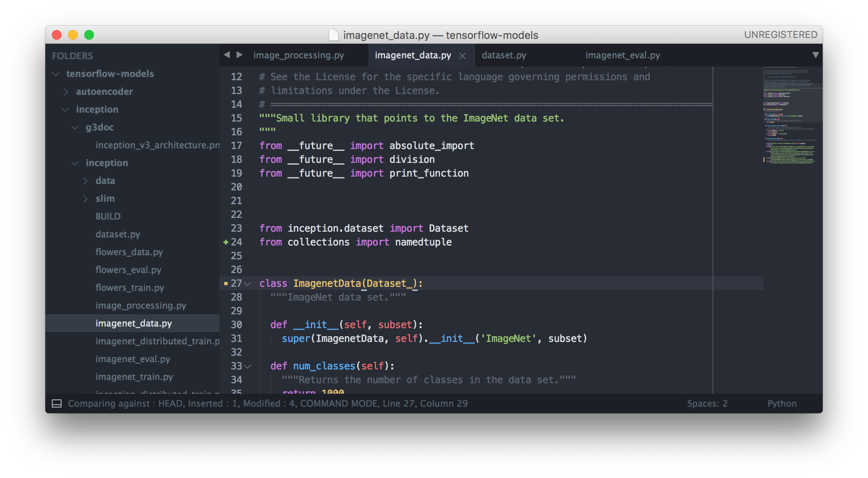Viewport: 868px width, 478px height.
Task: Open image_processing.py from sidebar
Action: click(x=141, y=305)
